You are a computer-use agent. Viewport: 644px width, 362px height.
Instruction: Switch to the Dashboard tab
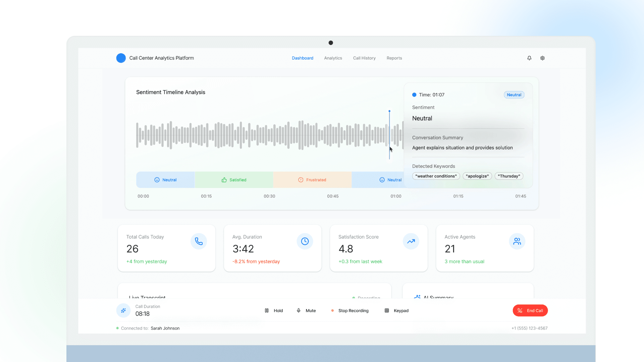tap(303, 58)
